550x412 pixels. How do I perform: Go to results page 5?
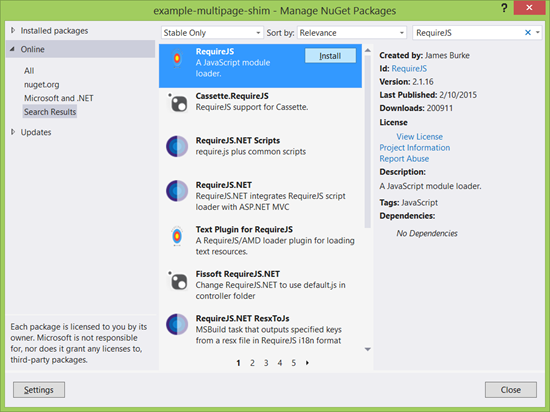[x=294, y=363]
